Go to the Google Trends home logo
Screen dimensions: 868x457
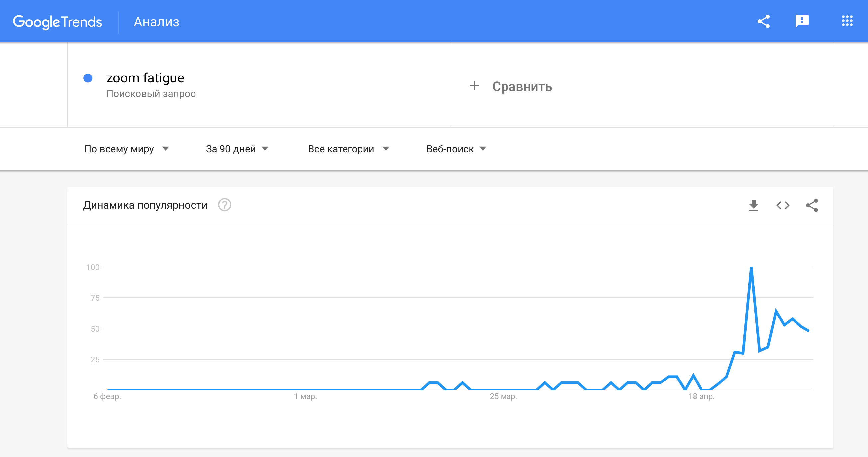pos(57,22)
